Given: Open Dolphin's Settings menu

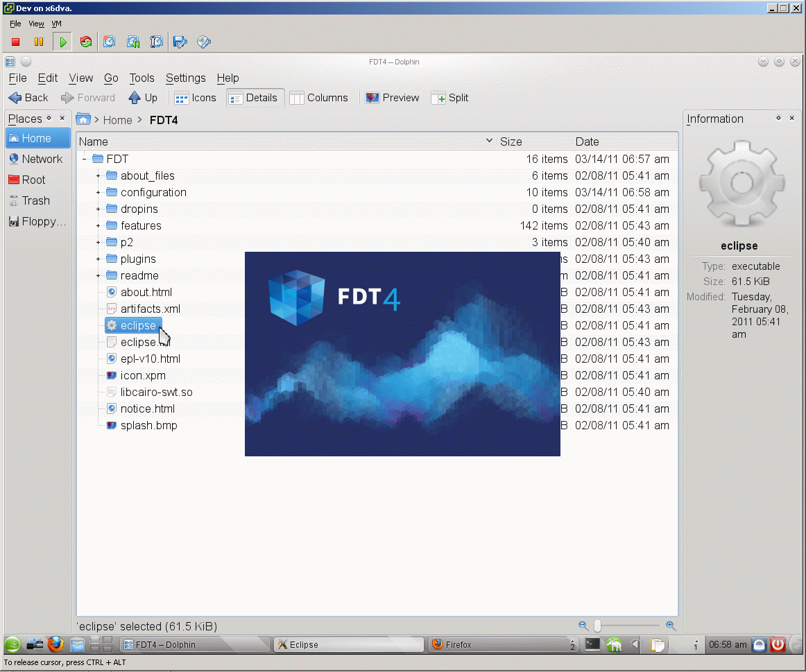Looking at the screenshot, I should coord(186,78).
